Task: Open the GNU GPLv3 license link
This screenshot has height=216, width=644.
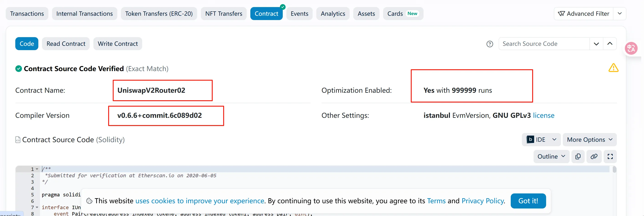Action: pyautogui.click(x=544, y=115)
